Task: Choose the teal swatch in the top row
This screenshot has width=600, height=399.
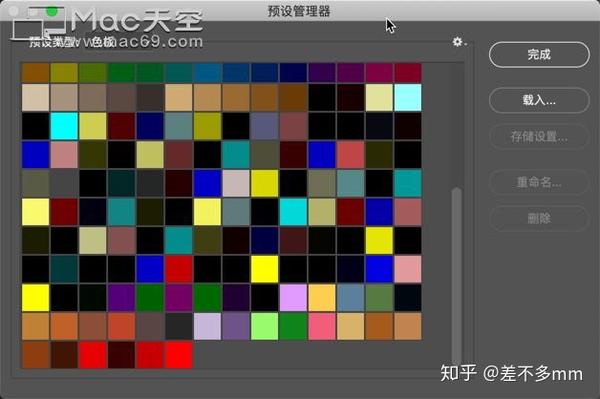Action: click(x=179, y=73)
